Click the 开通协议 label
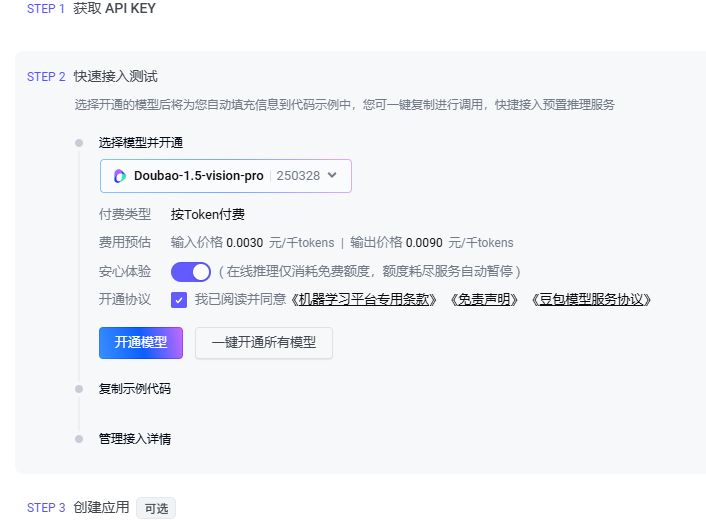This screenshot has width=706, height=524. click(x=125, y=300)
